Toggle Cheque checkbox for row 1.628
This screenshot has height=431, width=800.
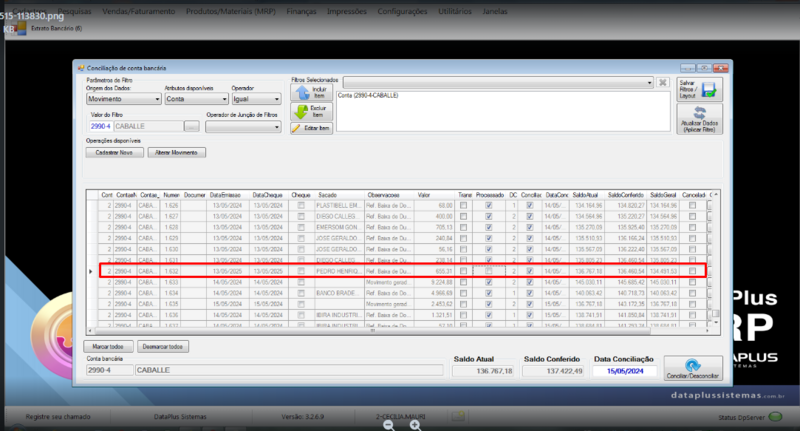(301, 227)
